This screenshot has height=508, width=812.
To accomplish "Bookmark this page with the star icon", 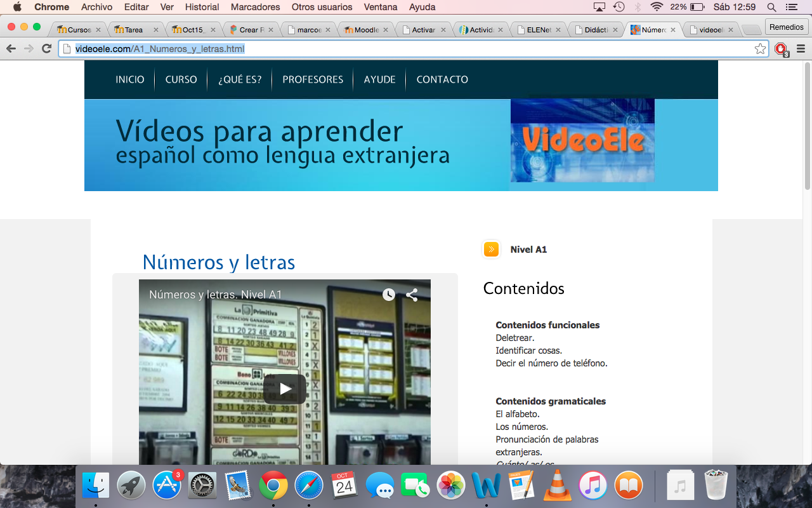I will coord(760,49).
